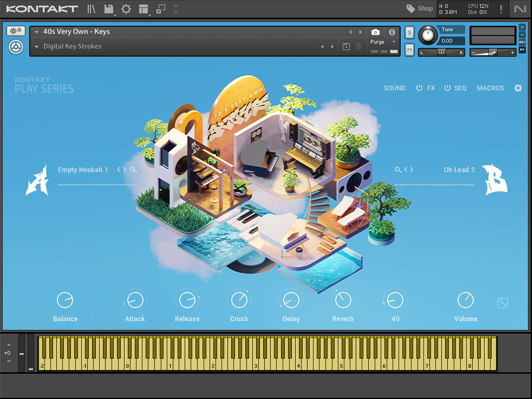Toggle the PV button
This screenshot has height=399, width=532.
(x=522, y=50)
